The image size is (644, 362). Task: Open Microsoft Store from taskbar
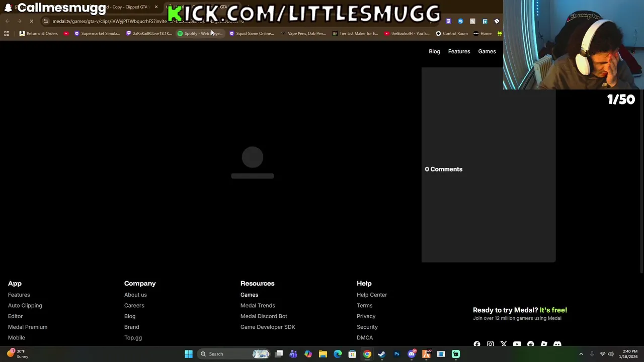352,354
